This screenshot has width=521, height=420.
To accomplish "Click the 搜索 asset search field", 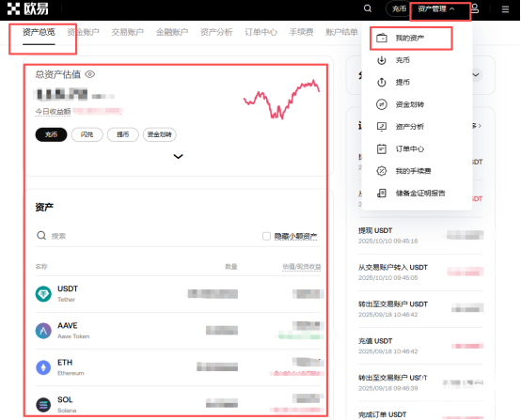I will coord(146,236).
